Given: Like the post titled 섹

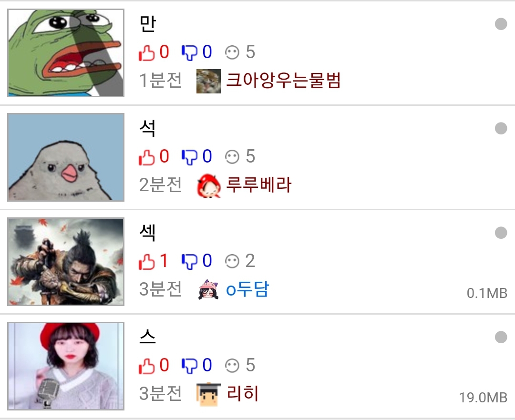Looking at the screenshot, I should 146,261.
